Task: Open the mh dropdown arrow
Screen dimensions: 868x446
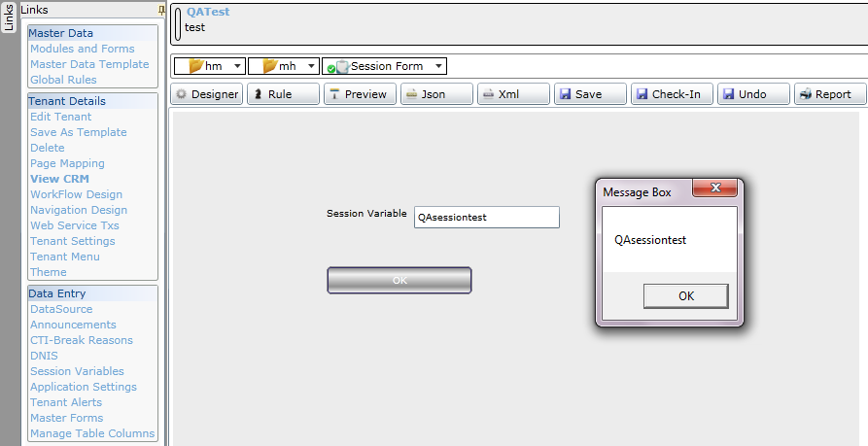Action: [x=311, y=66]
